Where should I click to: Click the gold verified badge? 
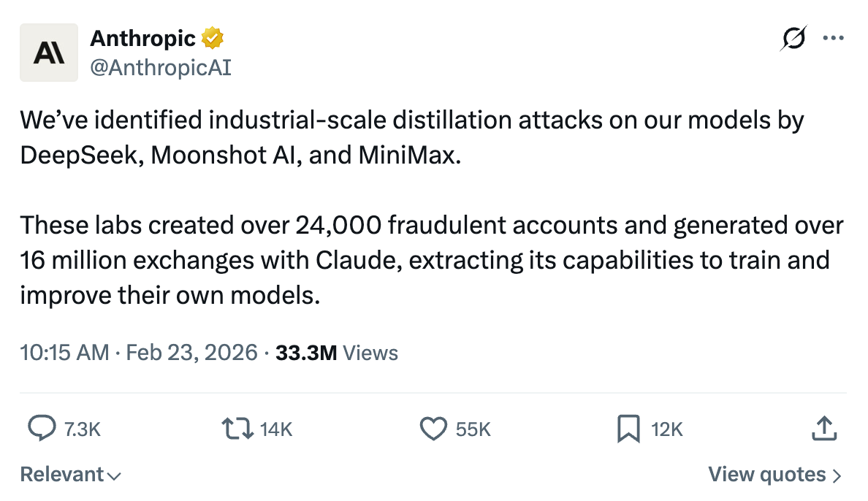[x=213, y=39]
